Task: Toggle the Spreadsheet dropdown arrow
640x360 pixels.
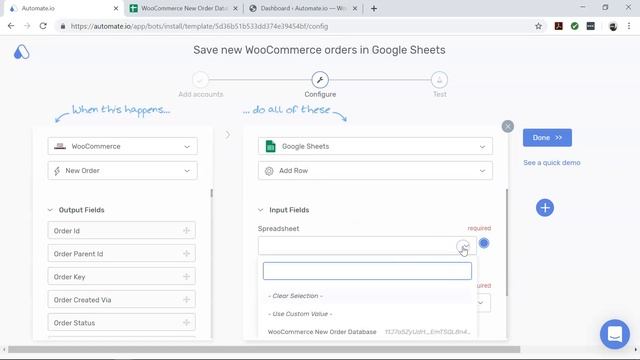Action: click(463, 246)
